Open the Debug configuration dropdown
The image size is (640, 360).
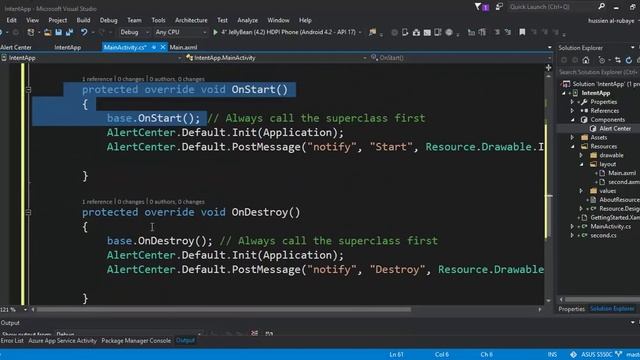135,32
